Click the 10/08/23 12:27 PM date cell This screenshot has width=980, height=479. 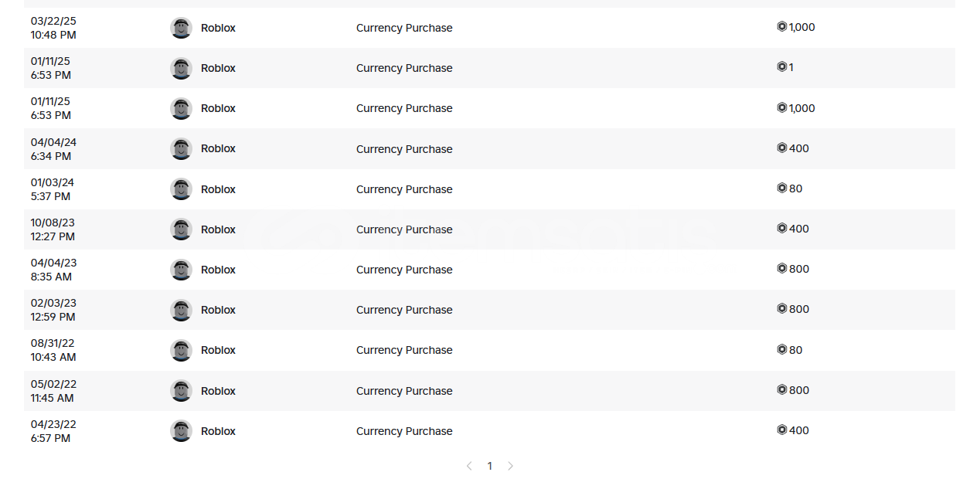click(53, 229)
